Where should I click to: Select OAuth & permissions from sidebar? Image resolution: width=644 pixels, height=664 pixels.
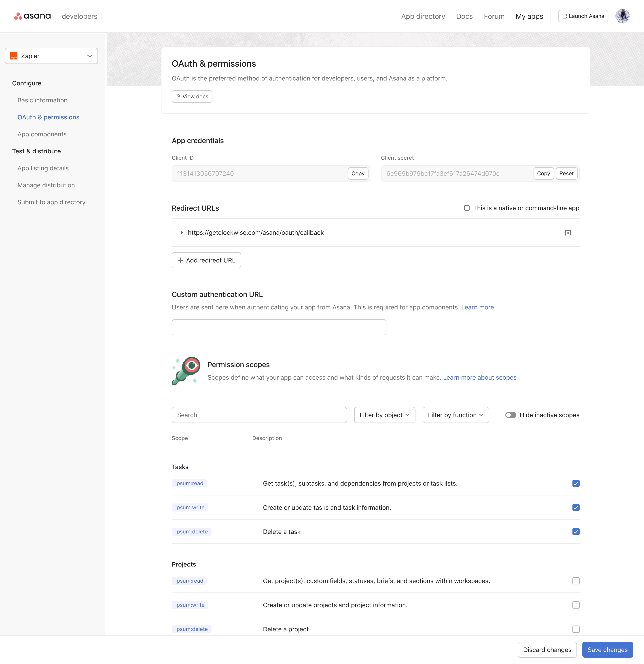(x=49, y=117)
